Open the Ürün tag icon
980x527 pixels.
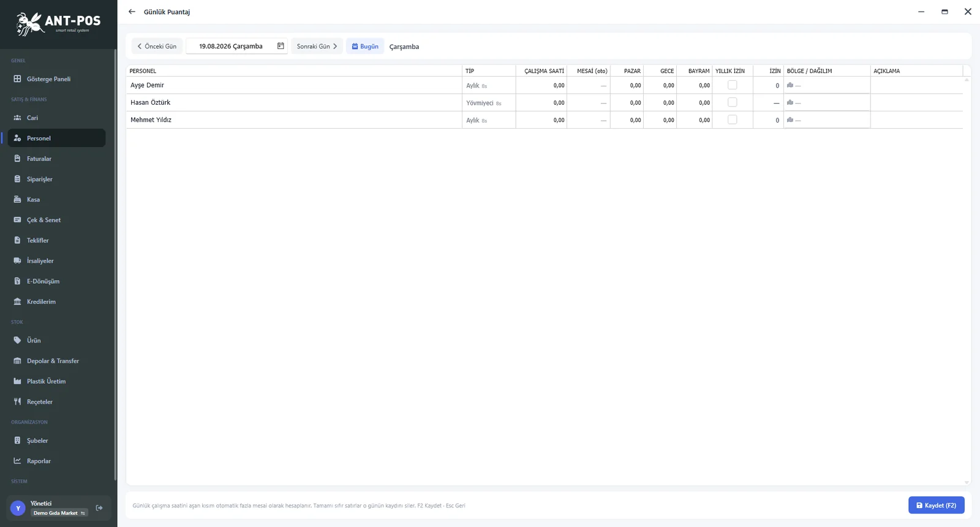[17, 341]
